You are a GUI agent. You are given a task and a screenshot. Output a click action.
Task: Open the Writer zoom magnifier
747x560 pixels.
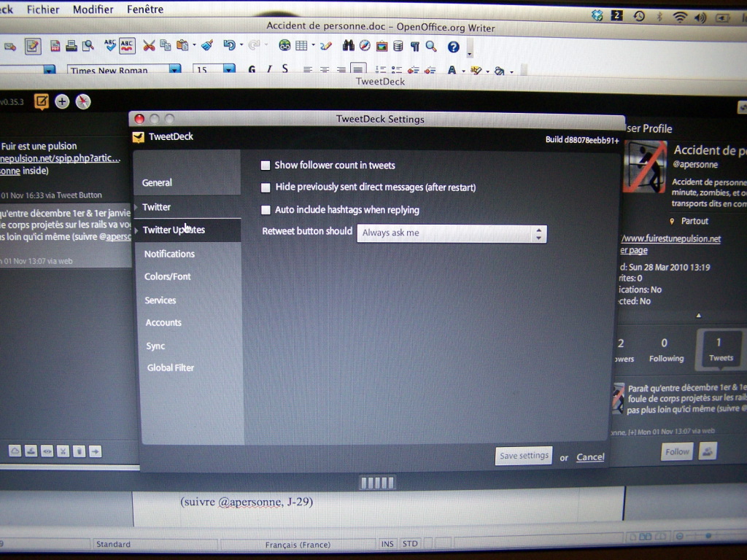[x=431, y=46]
